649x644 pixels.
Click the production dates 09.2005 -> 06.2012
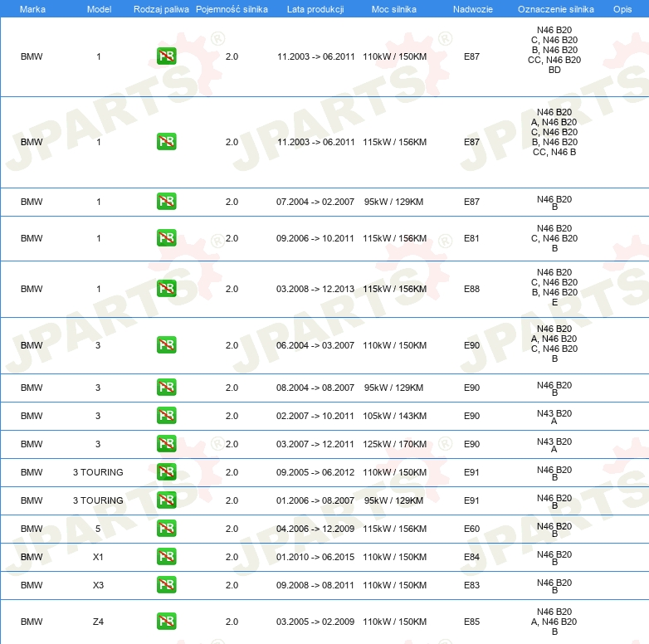tap(315, 472)
